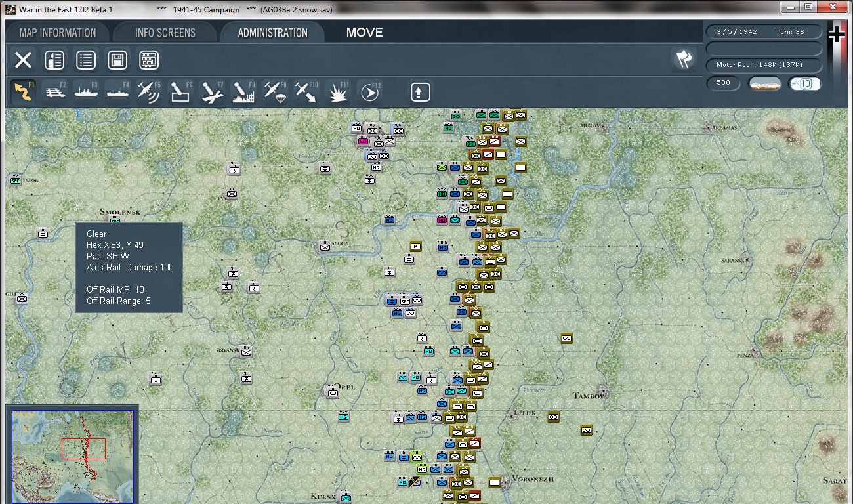
Task: Select the grey unit counter at Orel
Action: (x=333, y=392)
